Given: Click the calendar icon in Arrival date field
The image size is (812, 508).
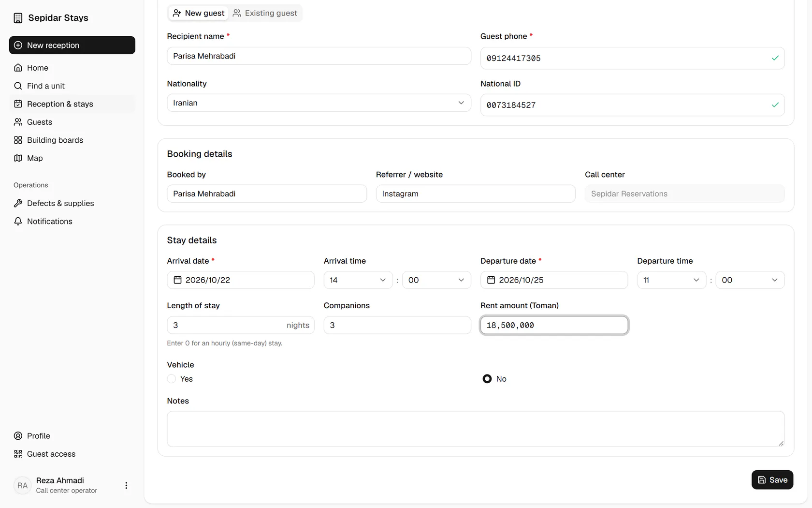Looking at the screenshot, I should [x=177, y=280].
